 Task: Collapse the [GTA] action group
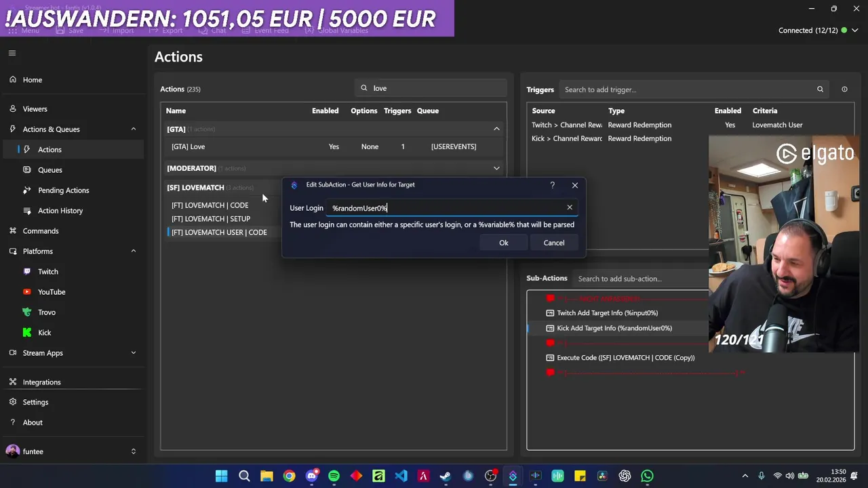pyautogui.click(x=496, y=129)
